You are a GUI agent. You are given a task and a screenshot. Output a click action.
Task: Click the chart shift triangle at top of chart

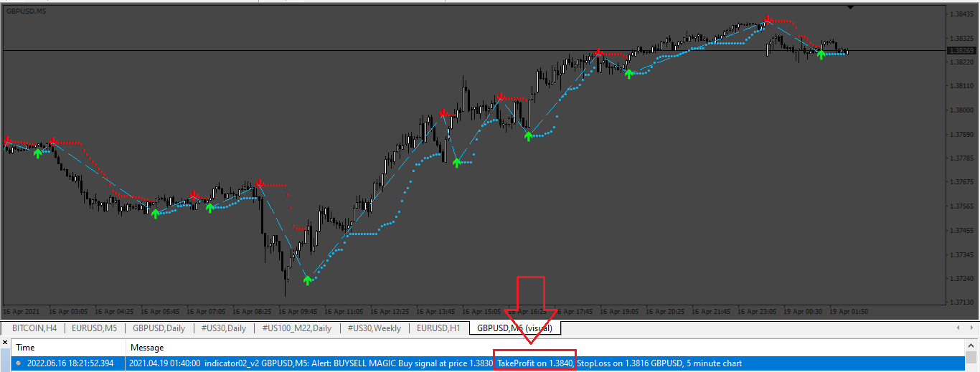[850, 6]
